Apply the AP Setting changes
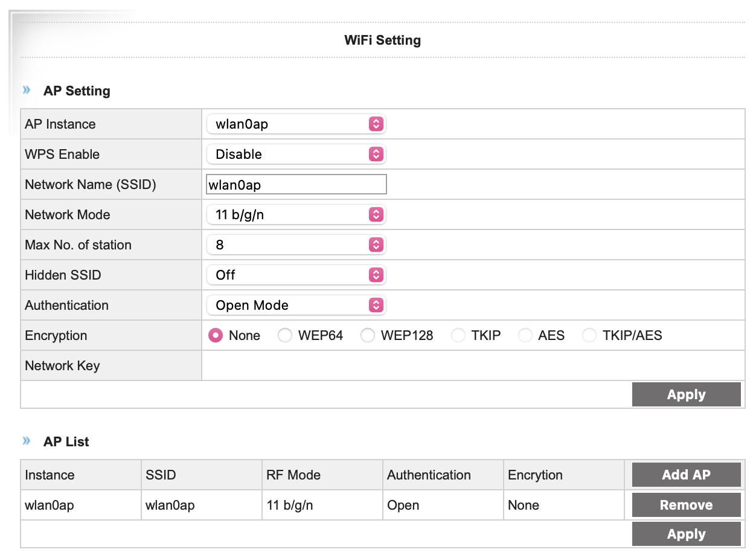The image size is (756, 558). point(686,395)
